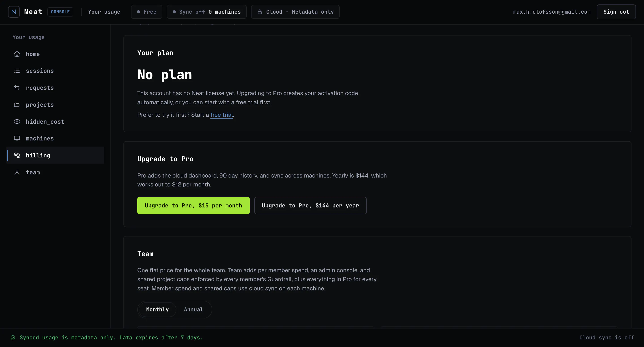Click the shield icon in the status bar
Viewport: 644px width, 347px height.
13,338
